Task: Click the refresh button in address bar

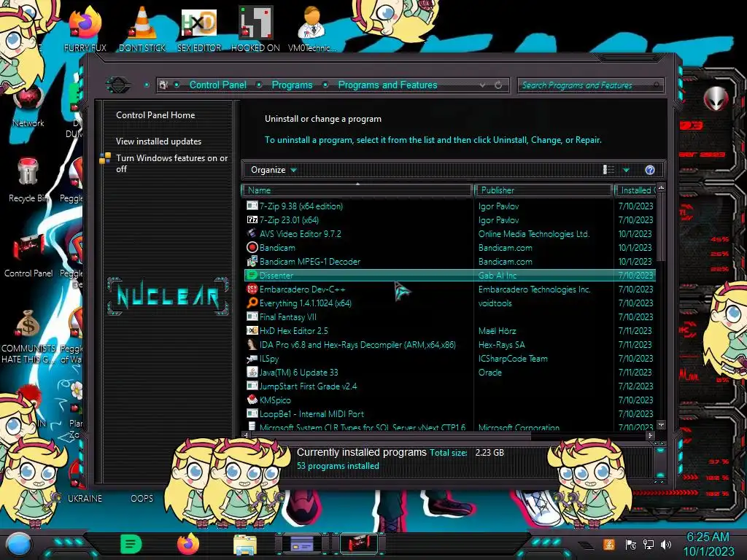Action: click(x=498, y=85)
